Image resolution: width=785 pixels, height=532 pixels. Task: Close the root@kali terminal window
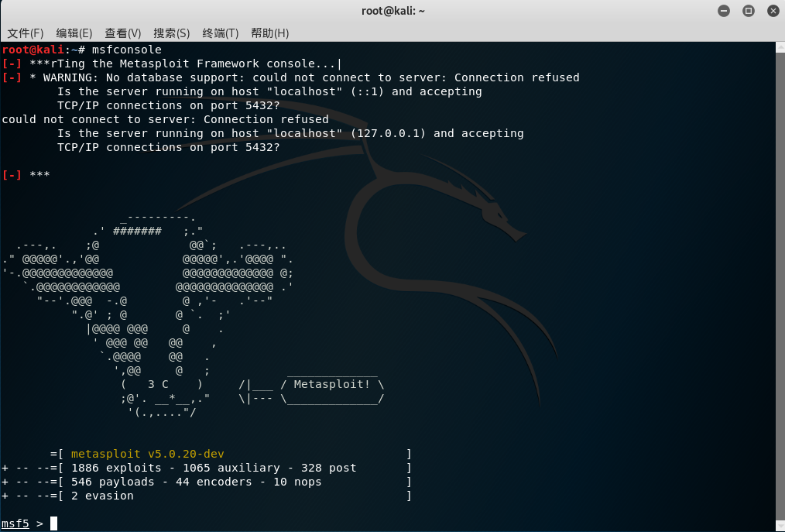point(773,11)
